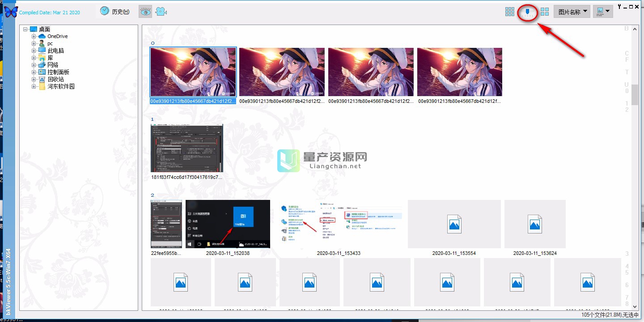Open thumbnail 2020-03-11_152038
Viewport: 644px width, 322px height.
[x=228, y=224]
